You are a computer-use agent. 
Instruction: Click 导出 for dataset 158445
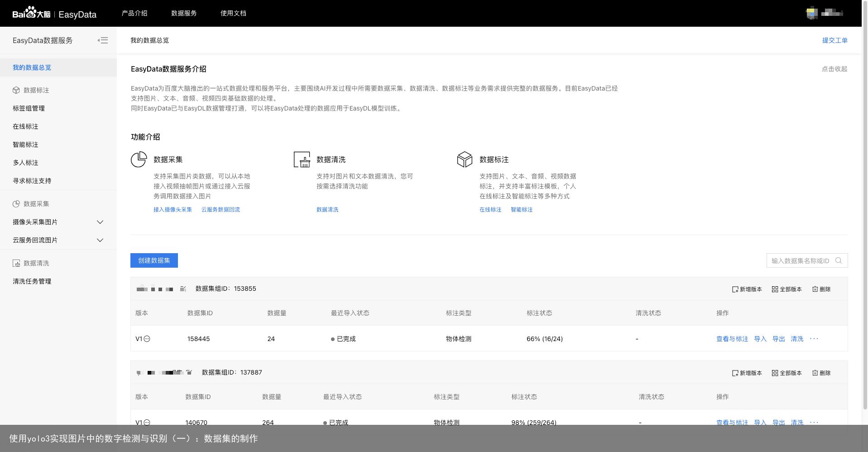(778, 339)
